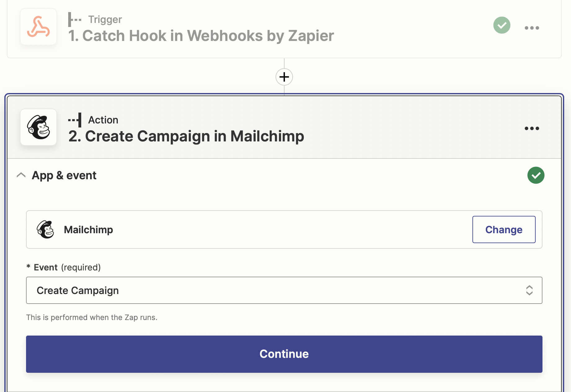Collapse the App & event section chevron
The height and width of the screenshot is (392, 571).
point(21,175)
